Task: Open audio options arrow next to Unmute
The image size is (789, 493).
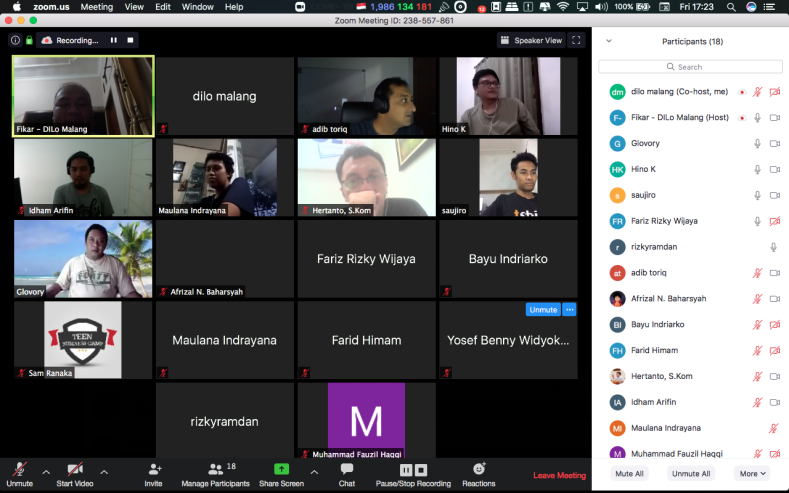Action: point(46,472)
